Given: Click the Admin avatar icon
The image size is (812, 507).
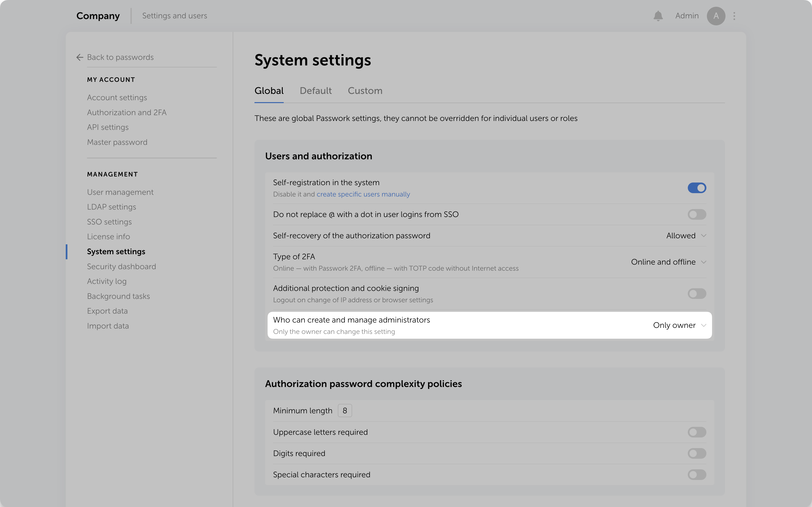Looking at the screenshot, I should [x=716, y=16].
